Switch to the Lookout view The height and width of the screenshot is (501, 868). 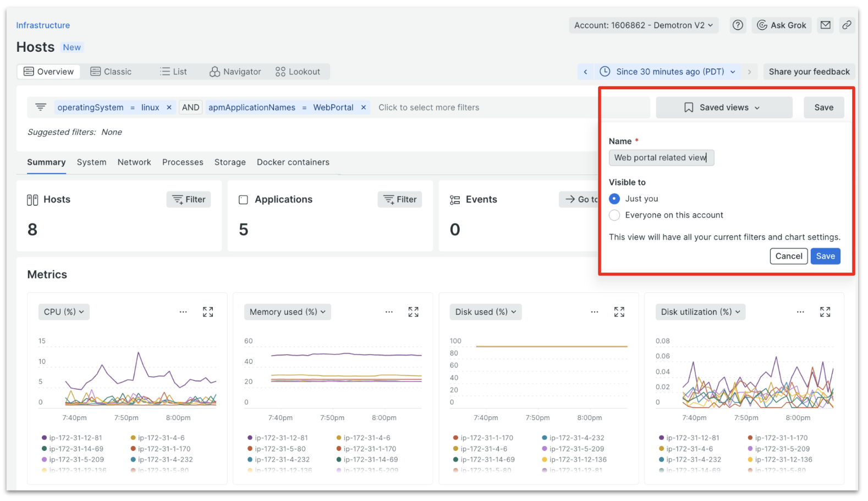click(298, 72)
